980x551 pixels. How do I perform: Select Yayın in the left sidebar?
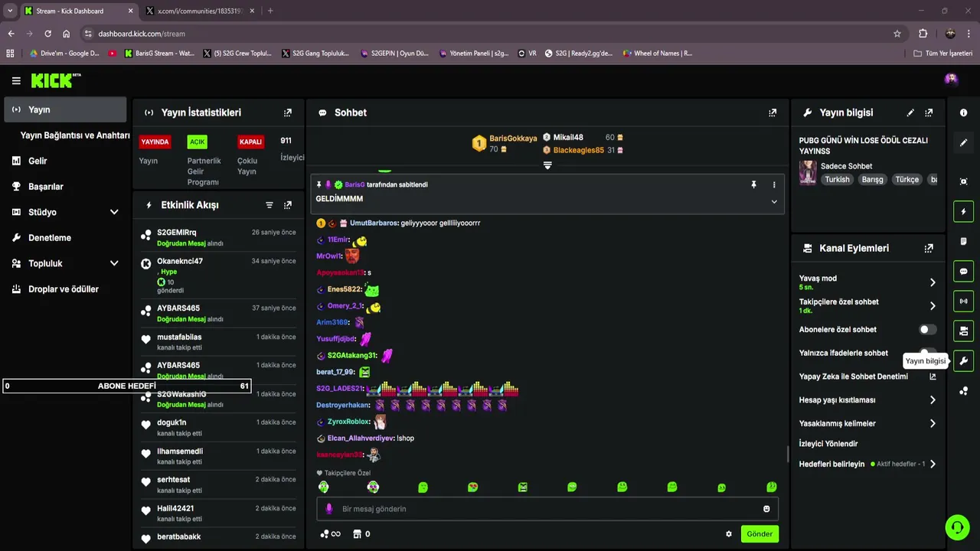pos(65,109)
